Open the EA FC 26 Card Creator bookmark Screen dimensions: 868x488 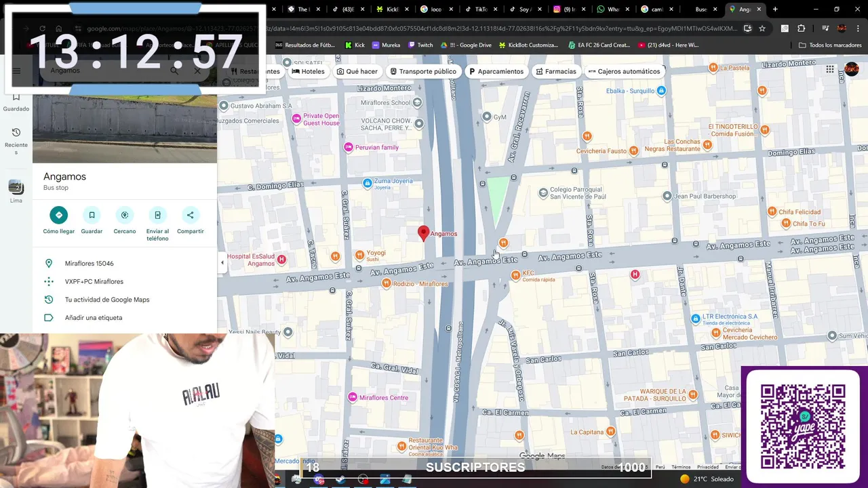[599, 45]
